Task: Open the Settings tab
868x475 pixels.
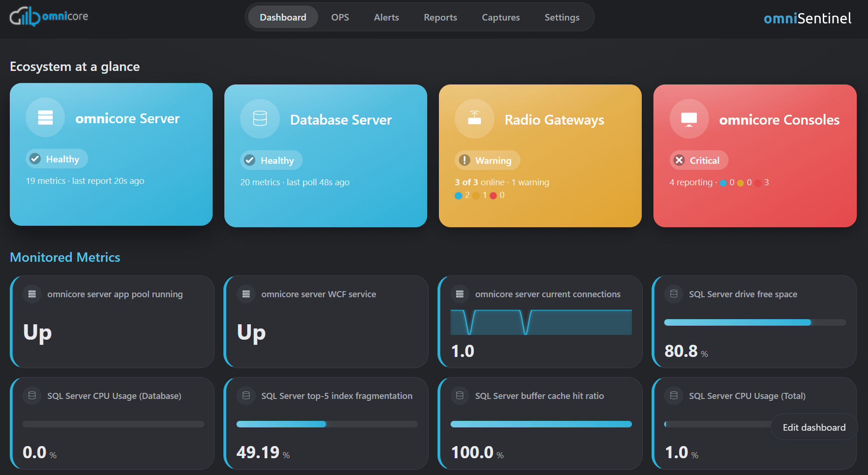Action: [562, 17]
